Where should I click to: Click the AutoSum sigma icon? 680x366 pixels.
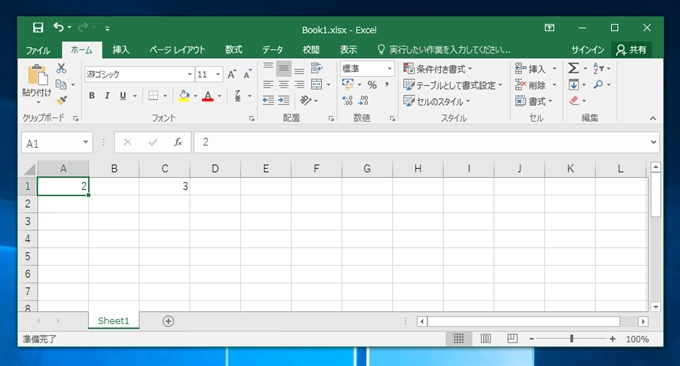click(573, 68)
